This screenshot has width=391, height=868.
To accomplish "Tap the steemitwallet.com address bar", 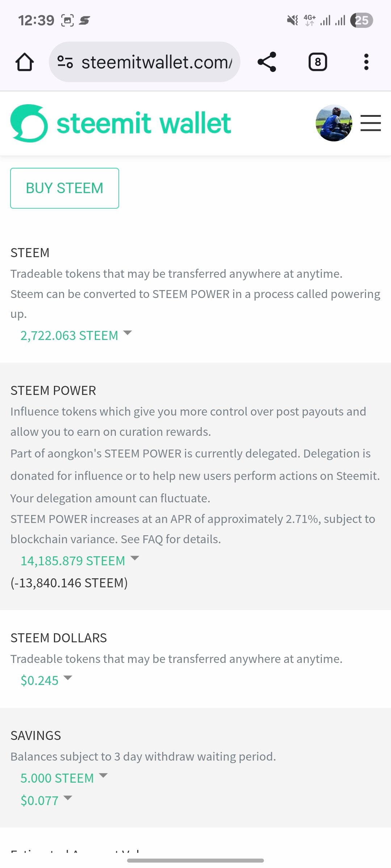I will 144,62.
